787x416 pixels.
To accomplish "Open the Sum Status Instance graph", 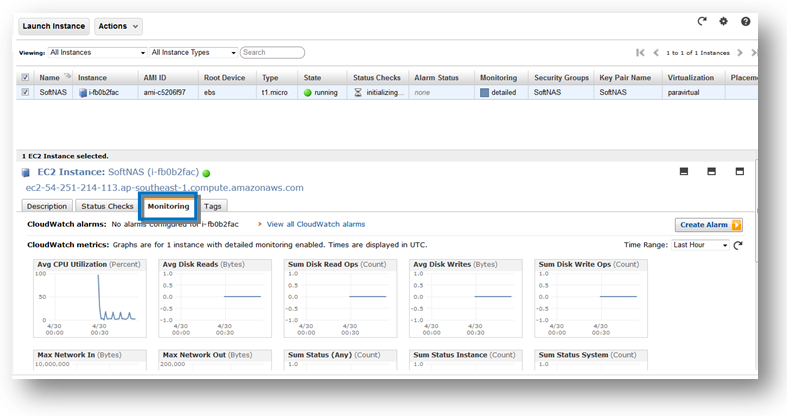I will coord(466,360).
